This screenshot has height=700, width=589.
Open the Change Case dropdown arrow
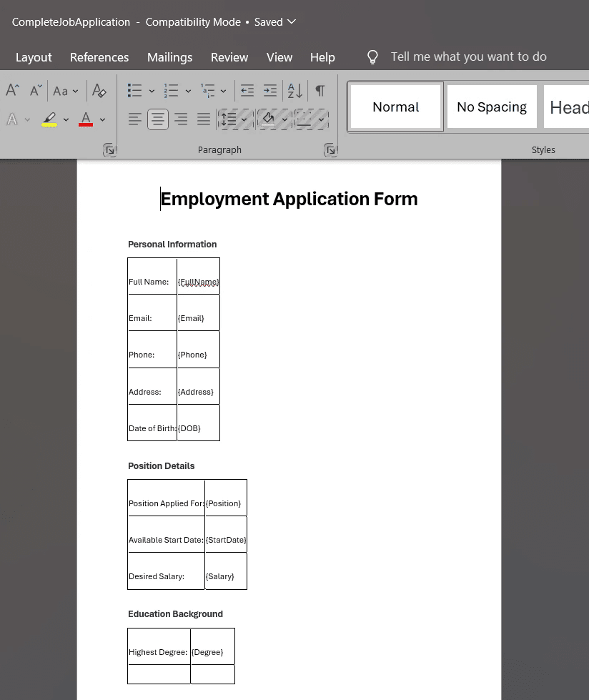[75, 91]
